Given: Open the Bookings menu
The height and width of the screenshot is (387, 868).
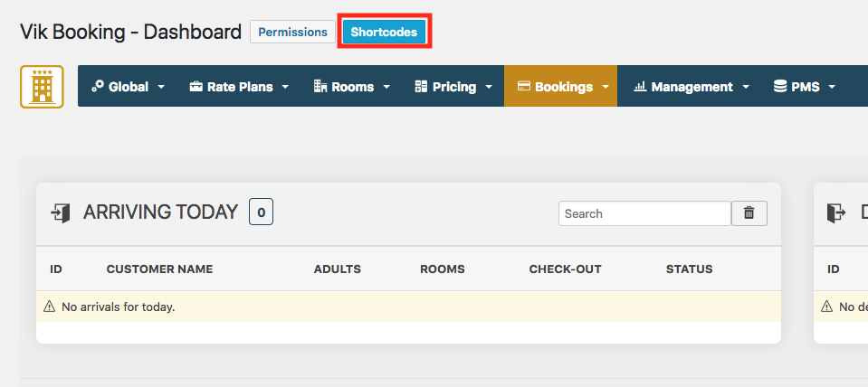Looking at the screenshot, I should 561,86.
